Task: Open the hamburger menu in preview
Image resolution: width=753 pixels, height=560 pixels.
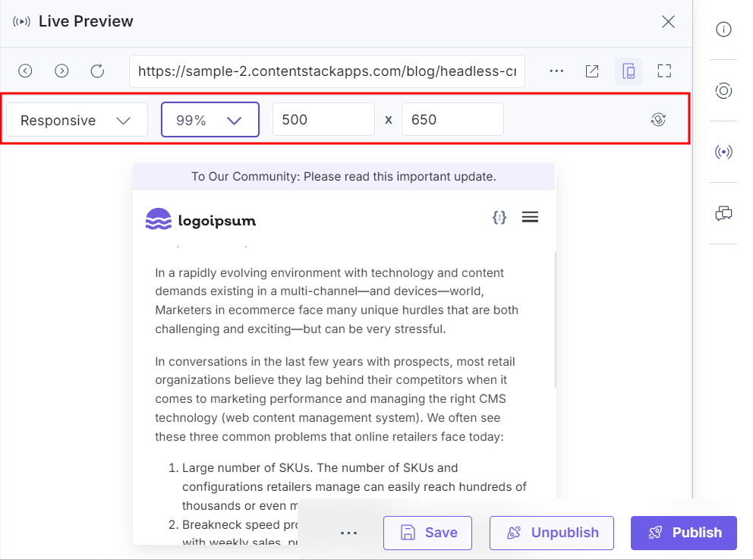Action: tap(530, 217)
